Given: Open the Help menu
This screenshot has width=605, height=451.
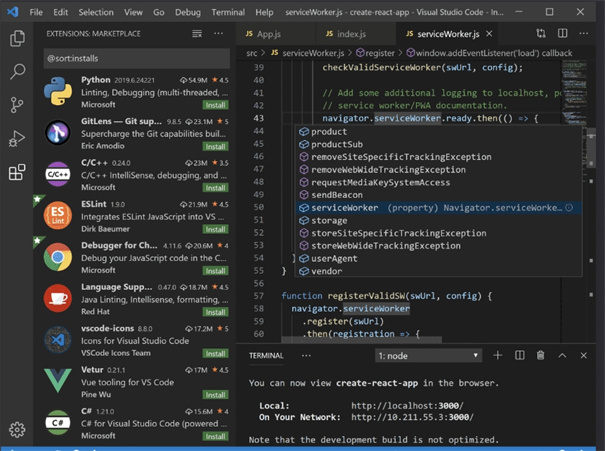Looking at the screenshot, I should click(x=264, y=12).
